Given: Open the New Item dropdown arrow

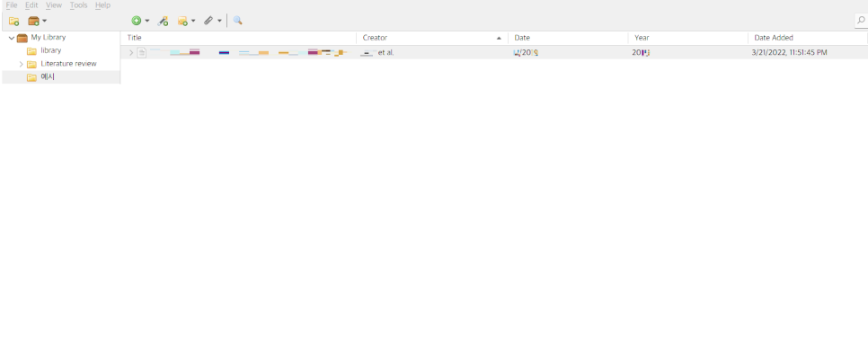Looking at the screenshot, I should click(x=147, y=21).
